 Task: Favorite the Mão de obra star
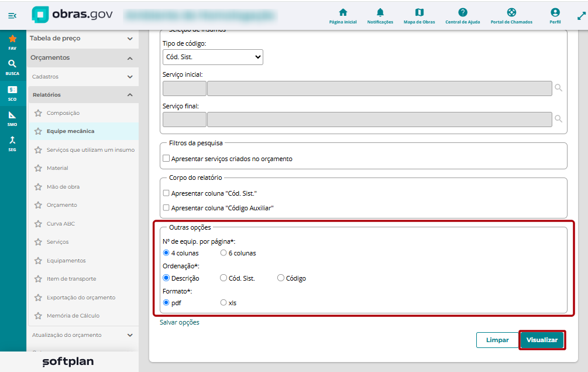[x=38, y=186]
